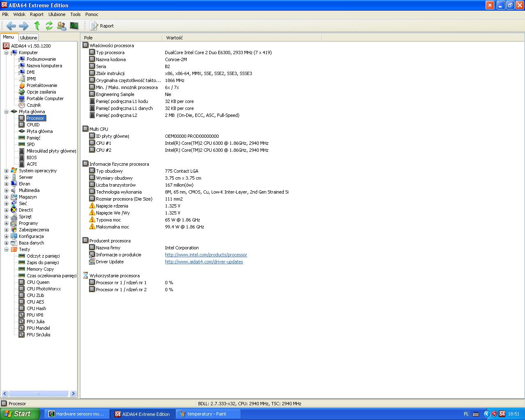Click the Forward navigation arrow
The height and width of the screenshot is (420, 525).
(24, 26)
